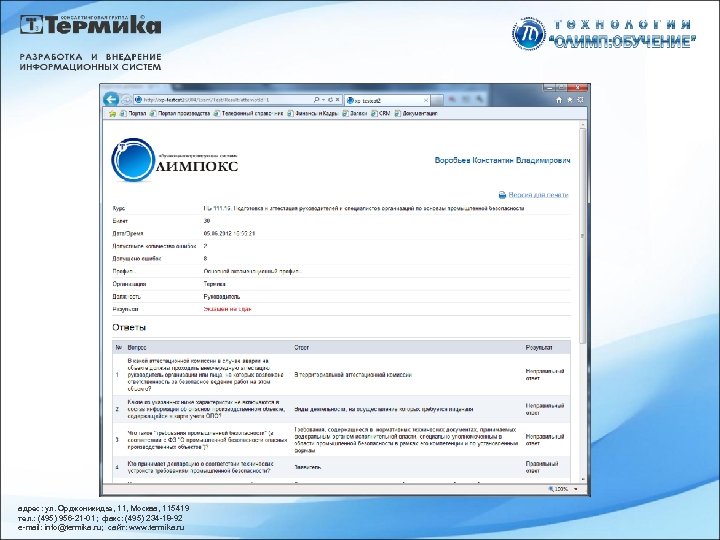720x540 pixels.
Task: Click the Правильный ответ result in row 4
Action: pyautogui.click(x=542, y=467)
